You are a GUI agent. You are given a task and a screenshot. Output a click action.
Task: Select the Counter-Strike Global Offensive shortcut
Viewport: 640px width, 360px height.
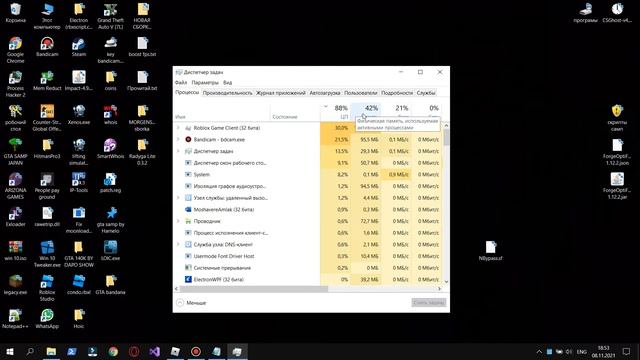[x=47, y=118]
